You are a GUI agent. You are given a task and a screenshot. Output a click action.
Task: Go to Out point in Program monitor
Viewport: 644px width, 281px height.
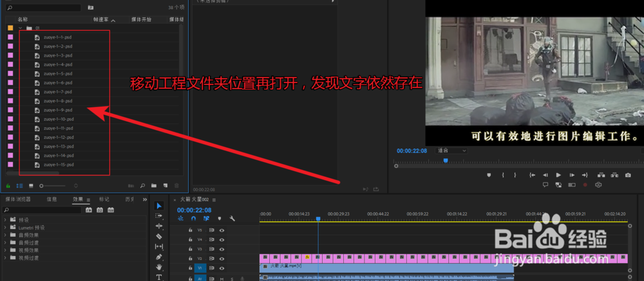[585, 175]
